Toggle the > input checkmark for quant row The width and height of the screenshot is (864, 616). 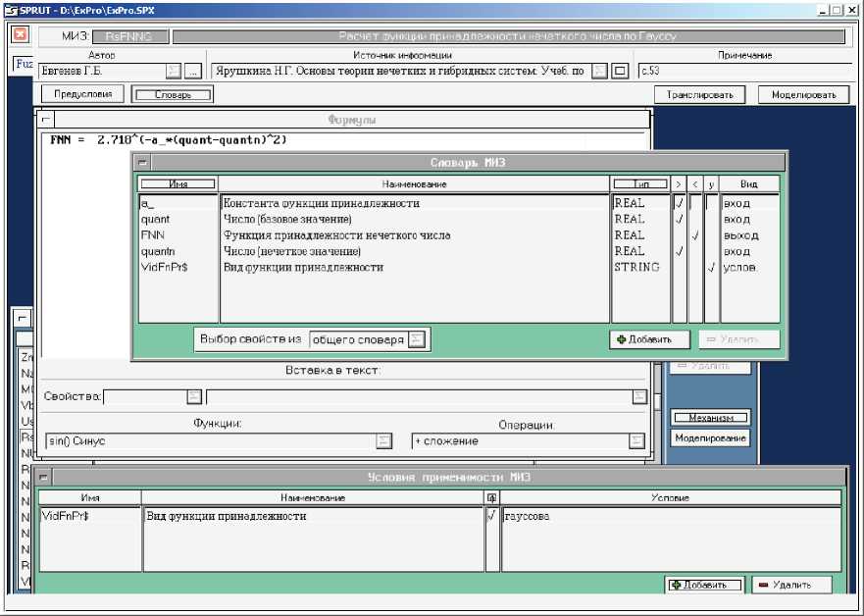click(679, 219)
